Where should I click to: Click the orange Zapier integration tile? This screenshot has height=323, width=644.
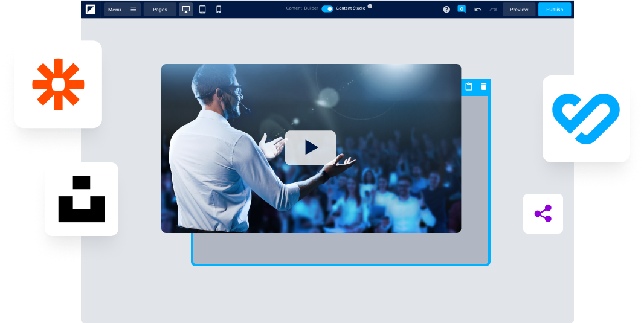click(x=58, y=85)
